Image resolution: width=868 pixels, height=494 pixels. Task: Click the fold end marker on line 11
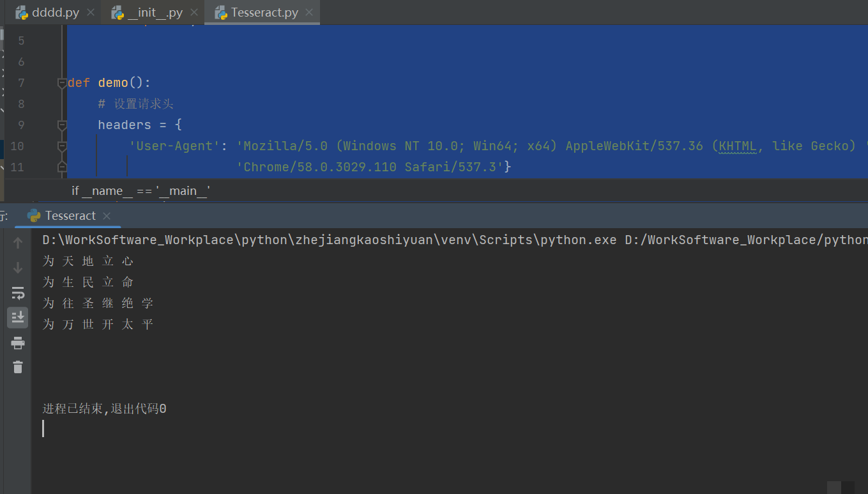click(62, 167)
